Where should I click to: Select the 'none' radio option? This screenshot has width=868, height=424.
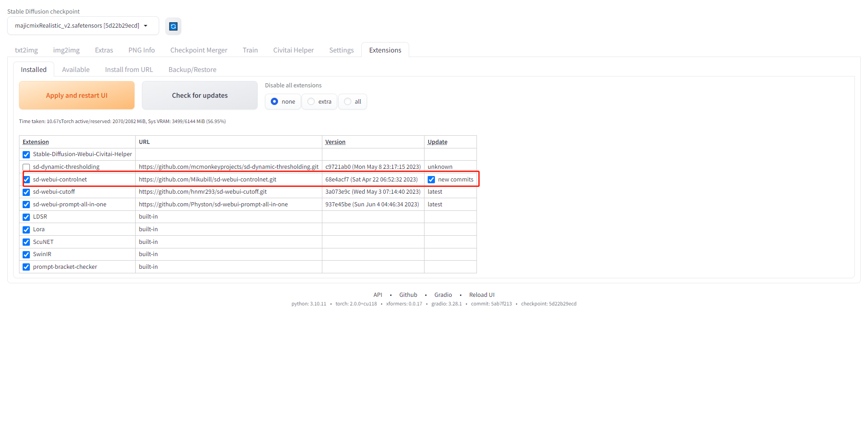(274, 102)
